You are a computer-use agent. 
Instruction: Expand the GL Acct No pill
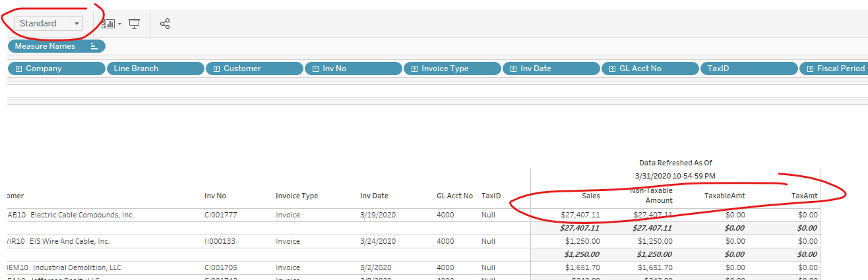[612, 69]
